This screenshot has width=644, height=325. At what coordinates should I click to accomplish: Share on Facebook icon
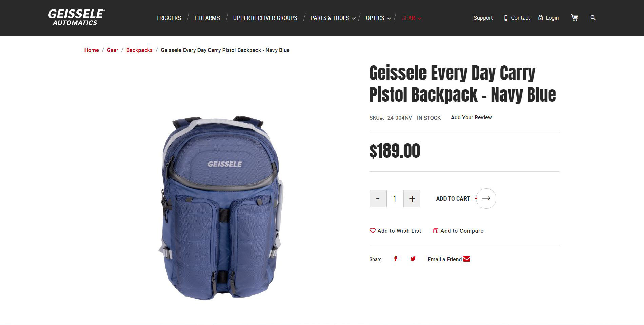click(x=396, y=259)
